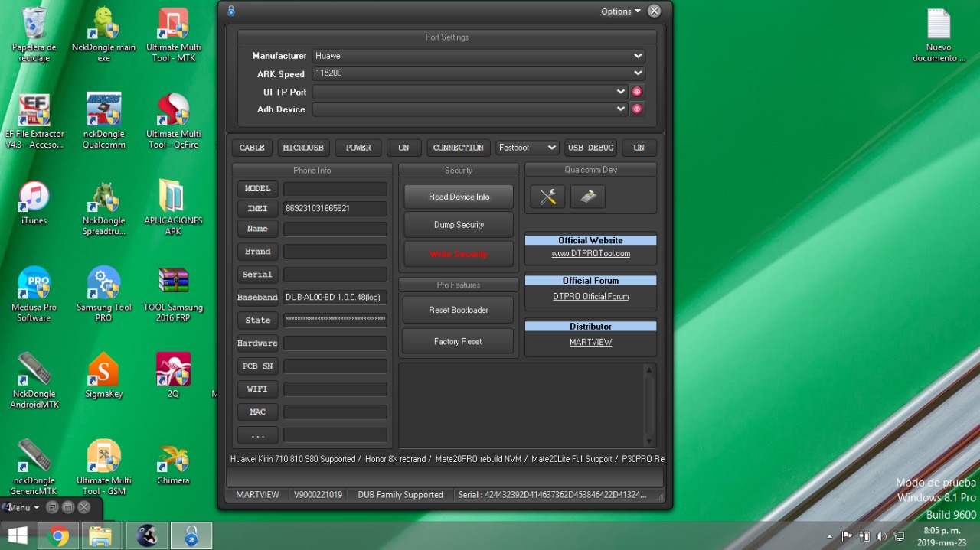This screenshot has width=980, height=550.
Task: Open volume control in system tray
Action: pyautogui.click(x=880, y=536)
